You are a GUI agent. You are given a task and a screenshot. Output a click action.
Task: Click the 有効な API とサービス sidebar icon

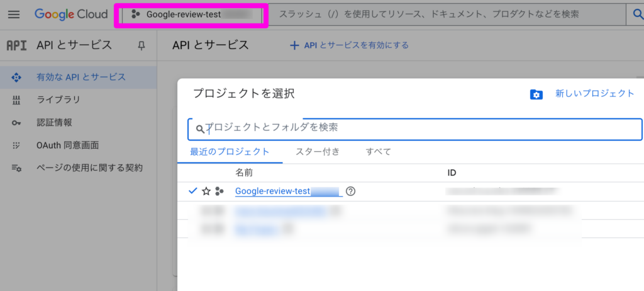(16, 77)
